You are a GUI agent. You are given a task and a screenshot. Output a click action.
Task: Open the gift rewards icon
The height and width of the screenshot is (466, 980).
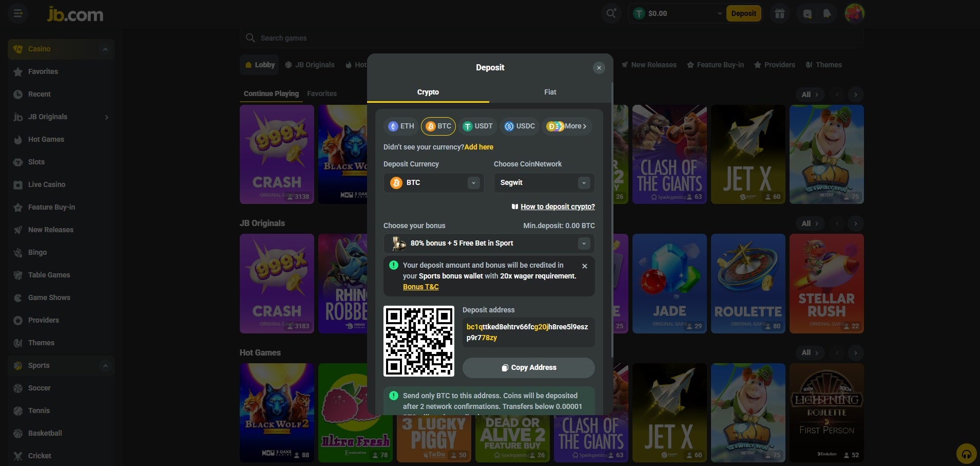[780, 14]
